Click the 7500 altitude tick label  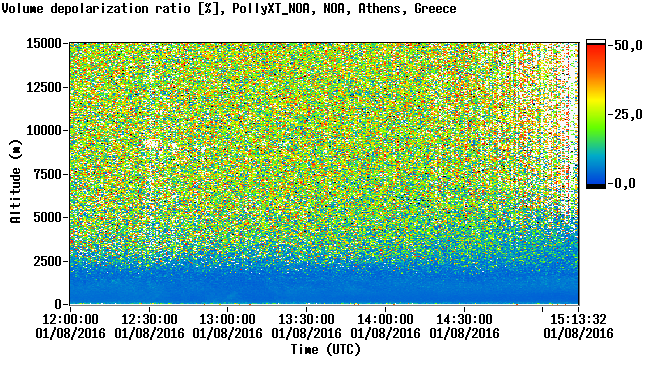click(48, 174)
